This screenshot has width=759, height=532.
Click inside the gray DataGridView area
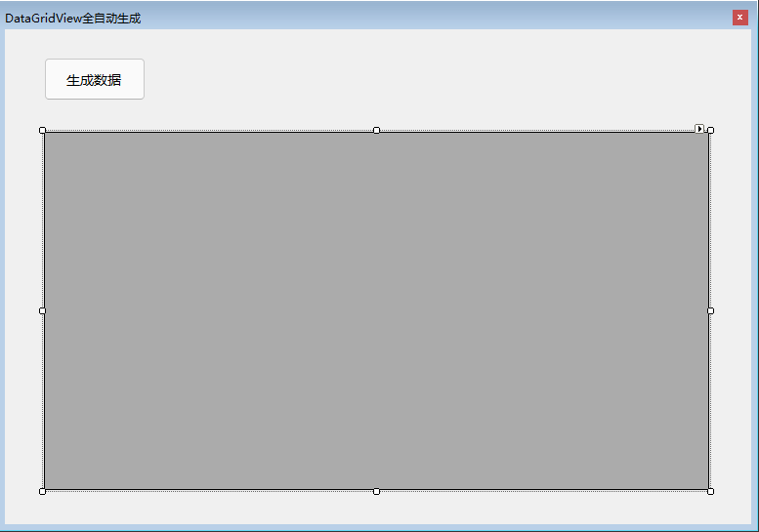coord(377,311)
